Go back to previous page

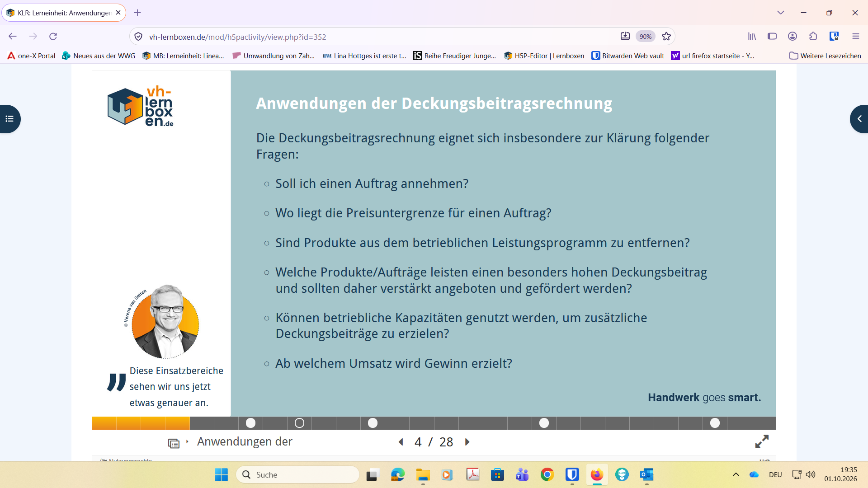coord(13,36)
